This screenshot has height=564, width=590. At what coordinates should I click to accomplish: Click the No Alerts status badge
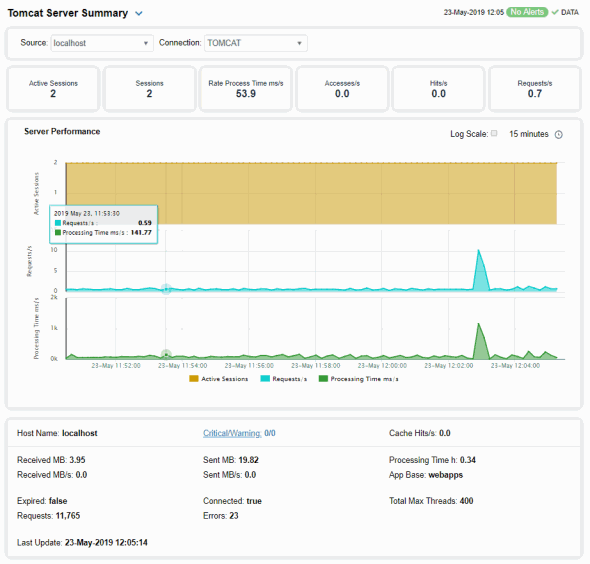(527, 12)
